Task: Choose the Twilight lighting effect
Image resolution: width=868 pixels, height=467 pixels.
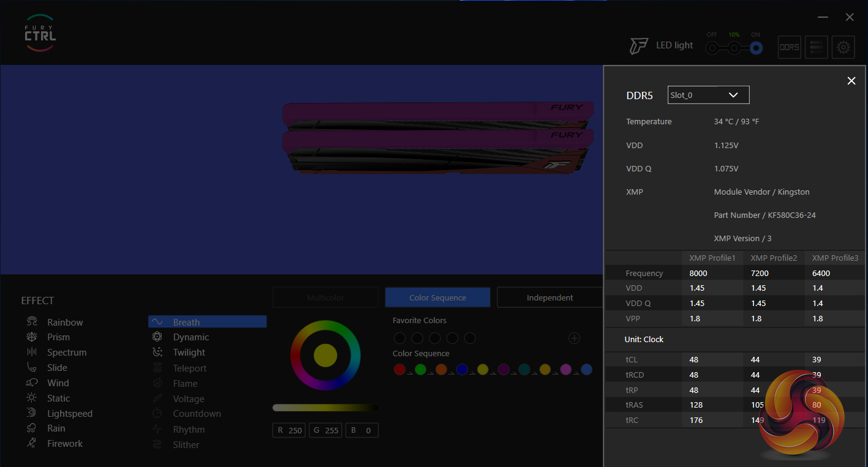Action: [189, 353]
